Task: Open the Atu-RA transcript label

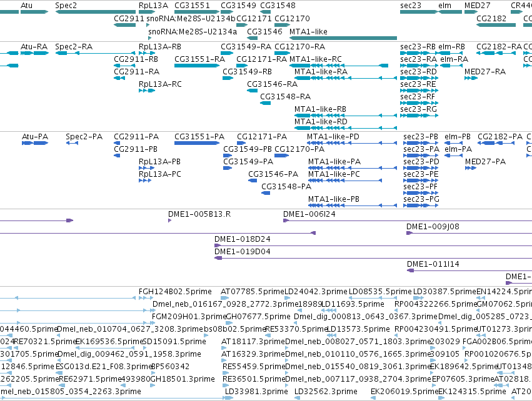Action: click(34, 46)
